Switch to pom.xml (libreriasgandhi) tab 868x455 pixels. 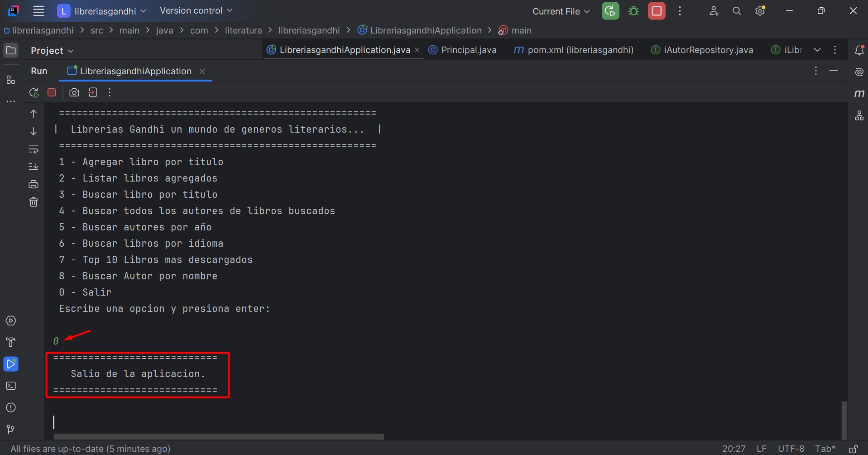tap(574, 50)
